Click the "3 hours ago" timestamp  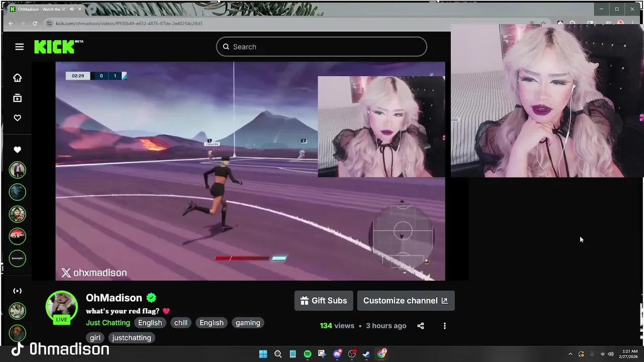[x=386, y=326]
